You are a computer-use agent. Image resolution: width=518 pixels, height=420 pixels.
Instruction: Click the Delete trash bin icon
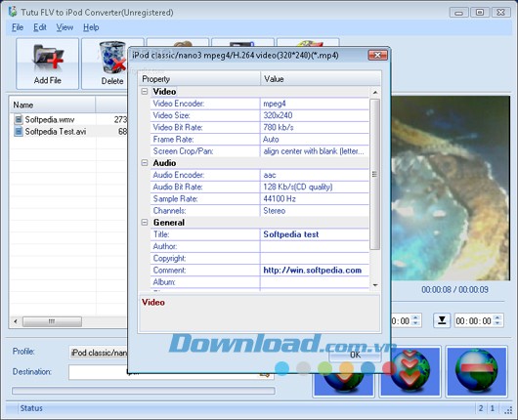(112, 58)
